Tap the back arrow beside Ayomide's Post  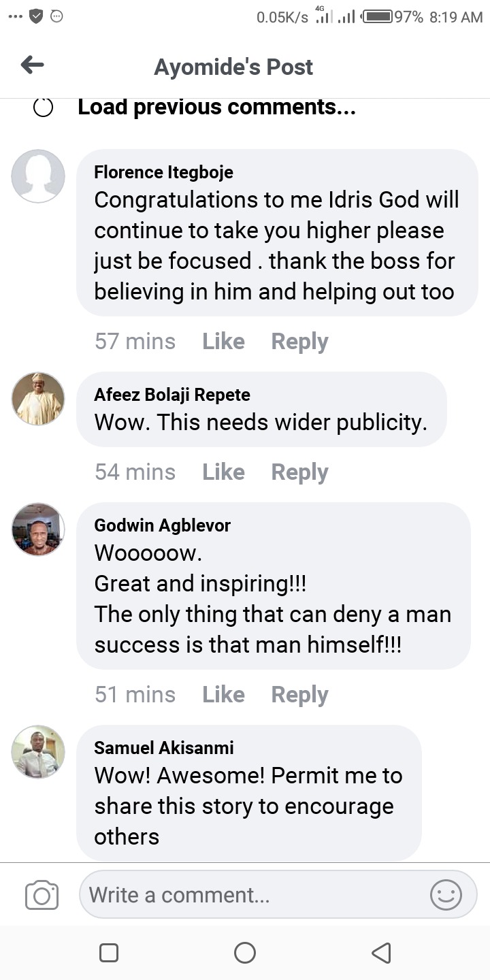click(x=32, y=65)
